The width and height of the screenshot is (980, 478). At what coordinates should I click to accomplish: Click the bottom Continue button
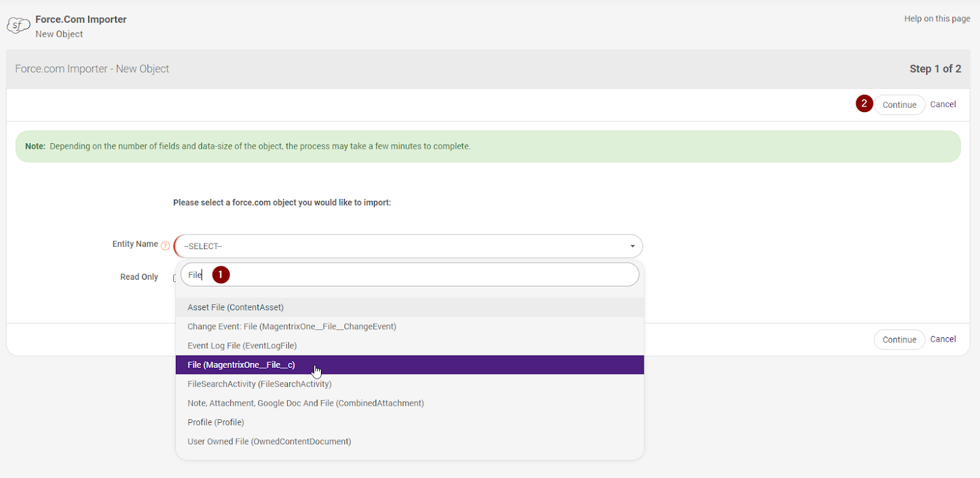click(899, 340)
